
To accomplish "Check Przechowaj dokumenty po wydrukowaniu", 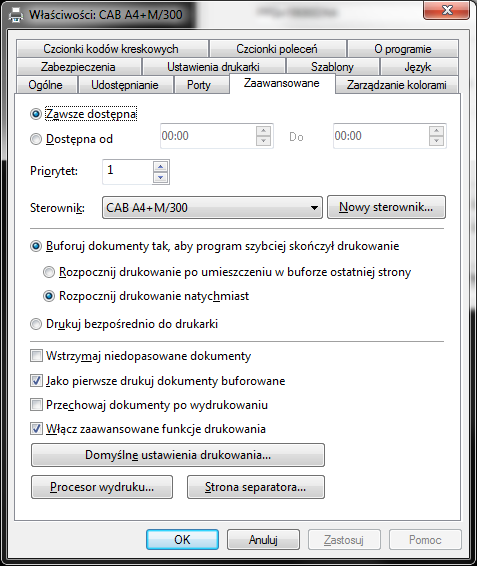I will (36, 405).
